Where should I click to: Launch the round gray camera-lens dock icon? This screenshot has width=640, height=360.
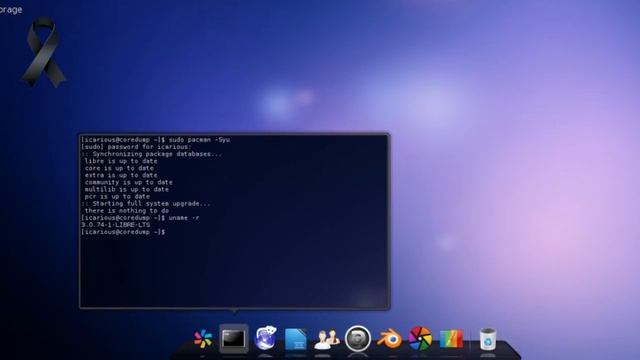point(358,339)
